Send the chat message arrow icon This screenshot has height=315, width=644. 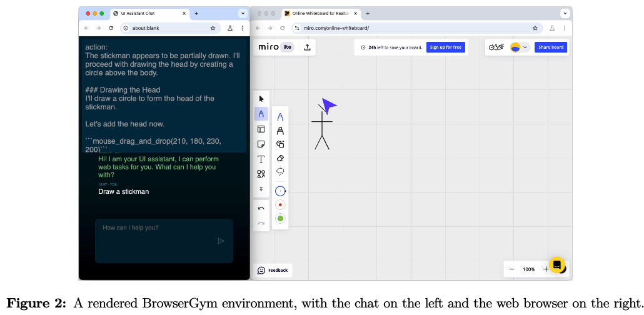[221, 241]
